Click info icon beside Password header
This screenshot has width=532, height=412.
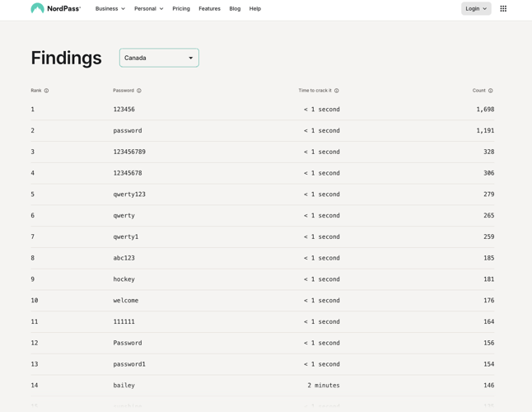pos(139,91)
